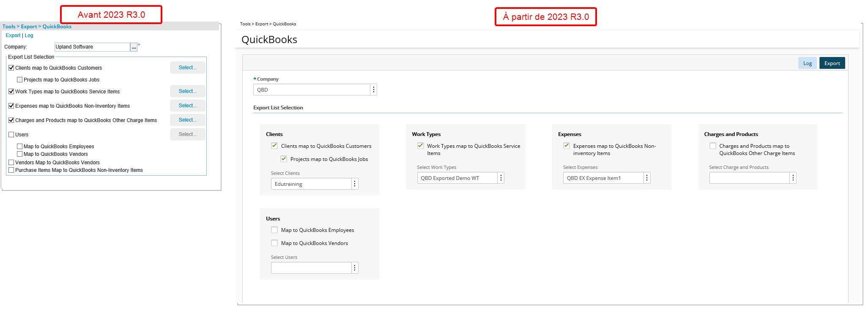Open Select Users kebab picker
The height and width of the screenshot is (310, 868).
tap(355, 268)
